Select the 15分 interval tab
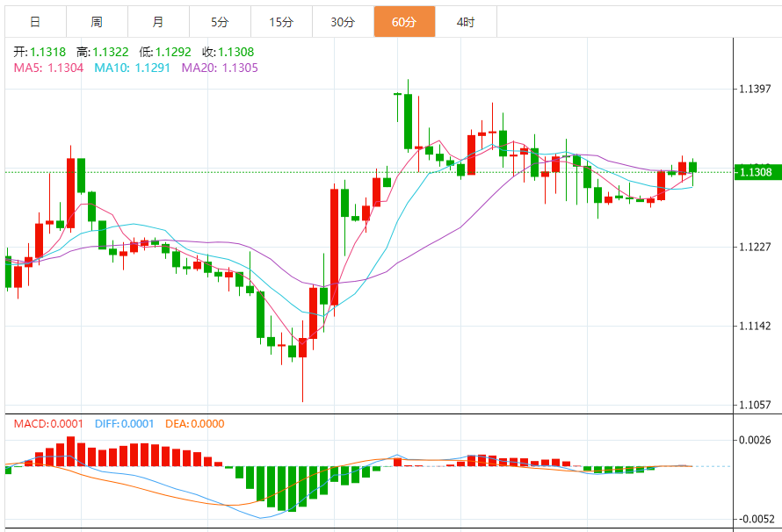The height and width of the screenshot is (532, 782). [x=281, y=22]
